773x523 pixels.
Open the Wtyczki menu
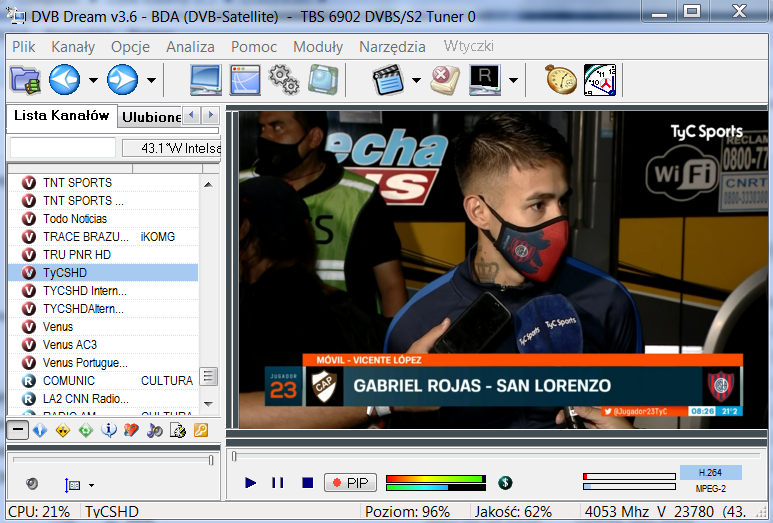[468, 46]
